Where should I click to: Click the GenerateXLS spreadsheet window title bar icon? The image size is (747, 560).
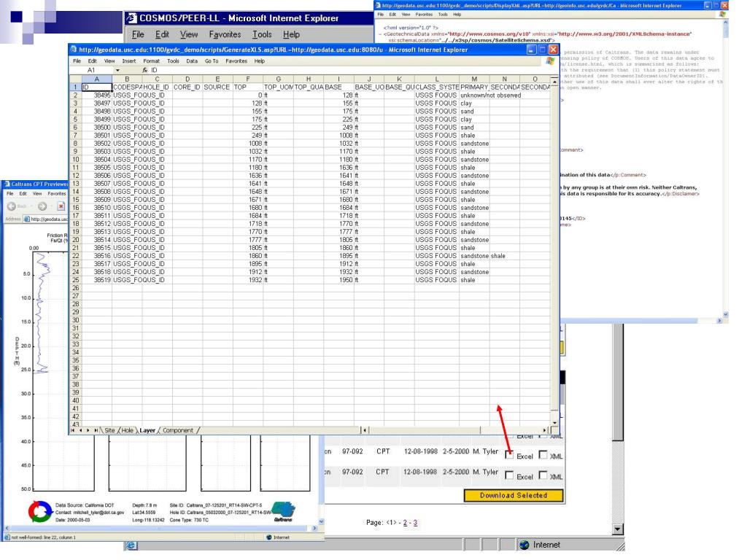[x=74, y=49]
